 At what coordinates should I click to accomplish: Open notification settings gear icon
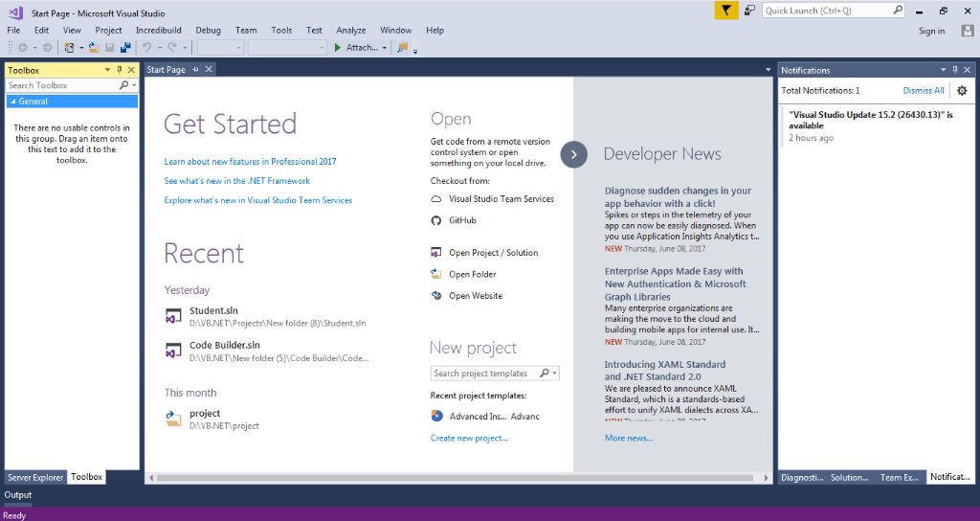coord(962,91)
